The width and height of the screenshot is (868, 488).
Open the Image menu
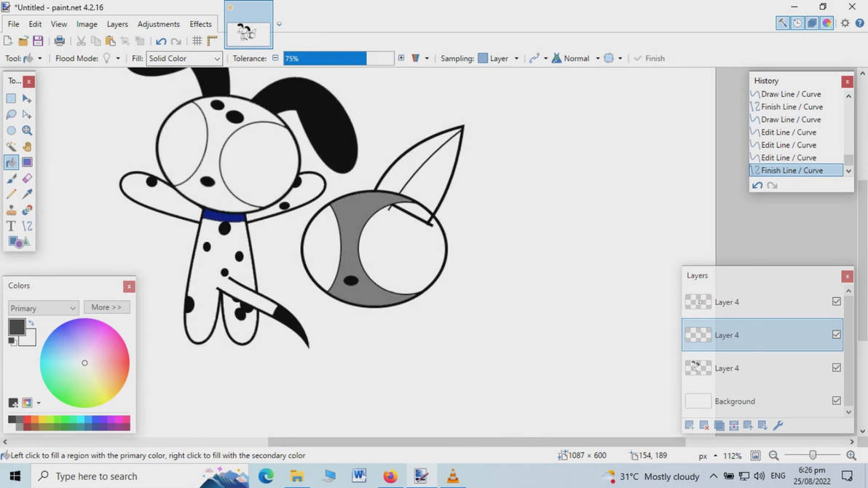(87, 24)
